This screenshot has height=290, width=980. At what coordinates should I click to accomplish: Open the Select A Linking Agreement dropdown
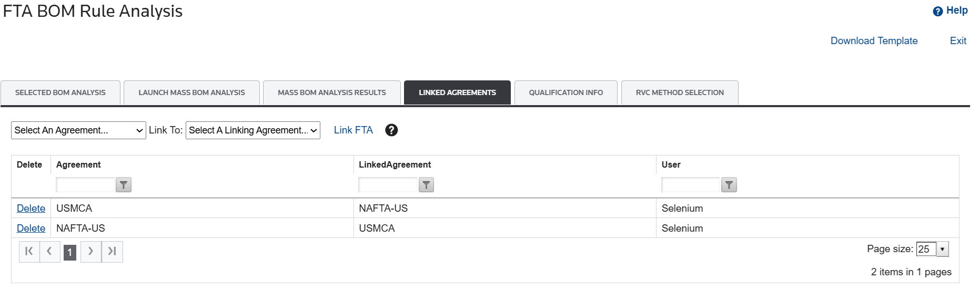tap(253, 130)
